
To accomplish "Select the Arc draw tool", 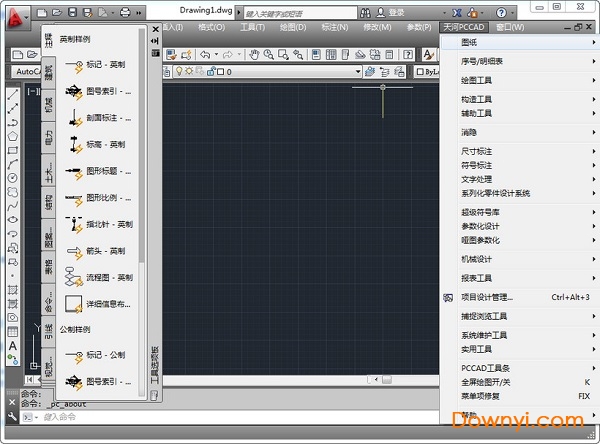I will (13, 164).
